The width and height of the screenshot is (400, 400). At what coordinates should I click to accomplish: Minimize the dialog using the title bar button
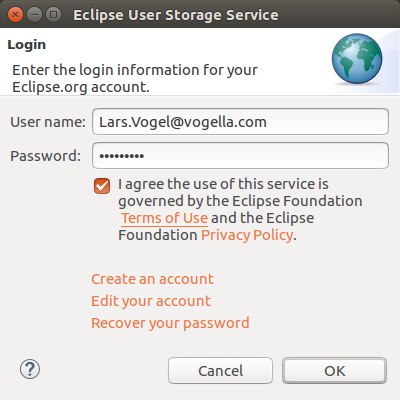tap(34, 15)
